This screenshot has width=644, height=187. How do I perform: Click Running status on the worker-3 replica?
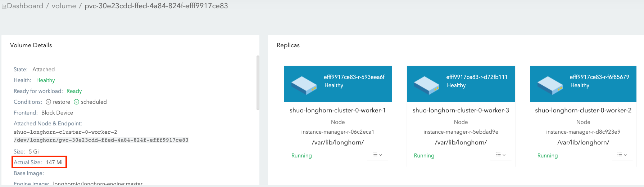424,156
